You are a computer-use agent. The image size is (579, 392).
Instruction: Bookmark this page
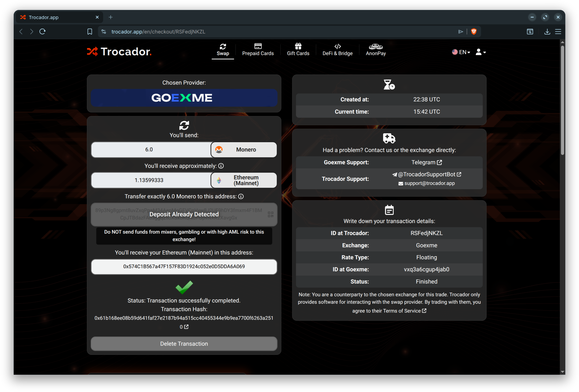pyautogui.click(x=90, y=32)
